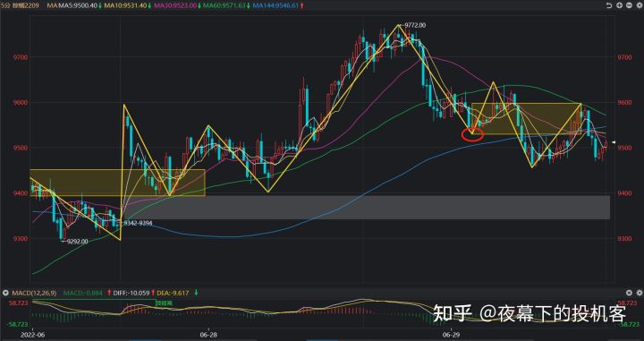
Task: Click the 06-29 date marker on time axis
Action: (451, 335)
